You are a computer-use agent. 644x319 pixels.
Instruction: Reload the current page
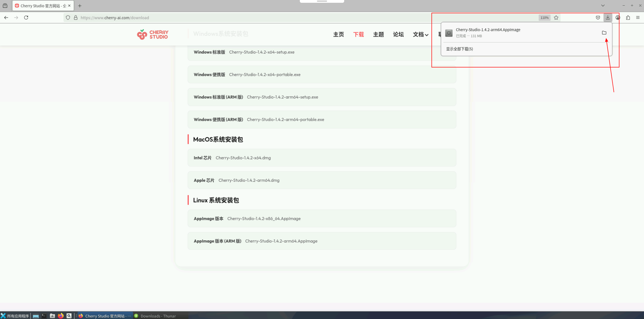point(26,18)
